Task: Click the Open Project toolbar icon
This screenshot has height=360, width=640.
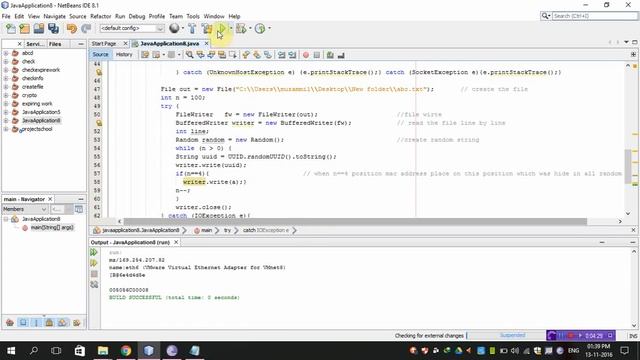Action: coord(39,29)
